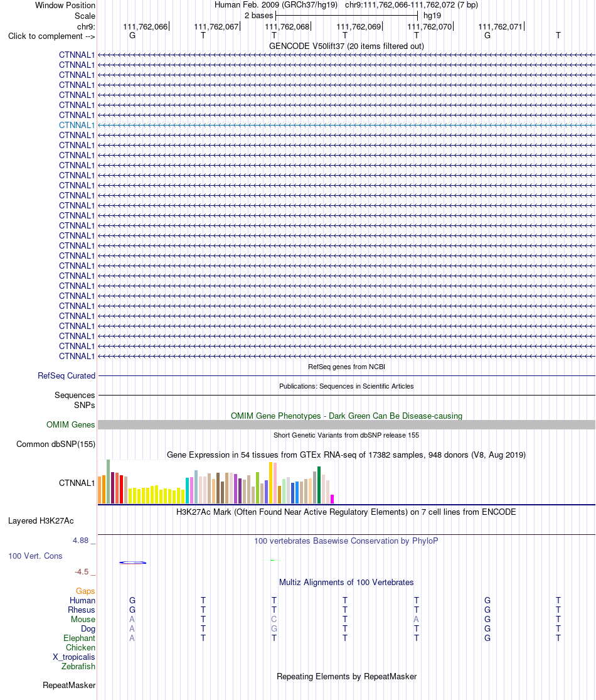Click the GTEx Gene Expression in 54 tissues title
This screenshot has height=700, width=596.
[347, 455]
